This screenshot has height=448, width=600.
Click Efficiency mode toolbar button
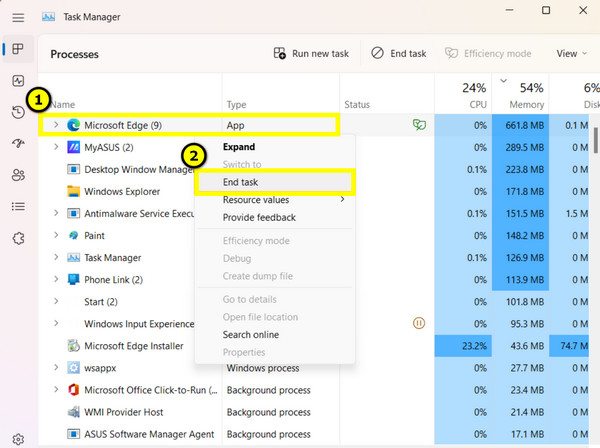point(488,54)
